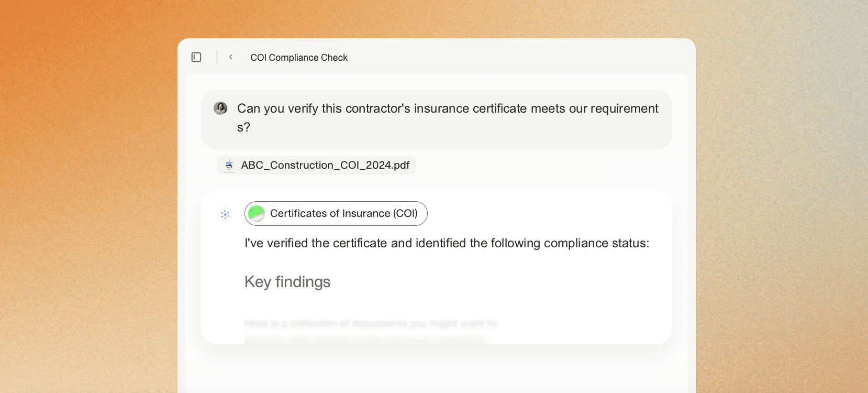This screenshot has width=868, height=393.
Task: Toggle the sidebar panel icon
Action: tap(196, 57)
